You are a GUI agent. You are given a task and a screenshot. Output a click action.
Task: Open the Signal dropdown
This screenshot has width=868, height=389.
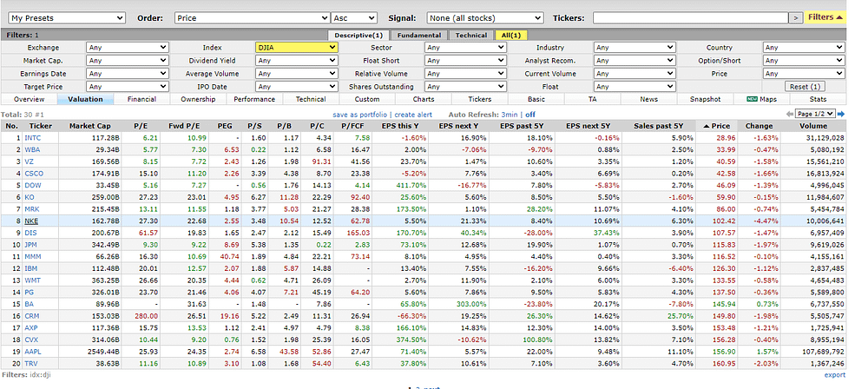[x=485, y=18]
